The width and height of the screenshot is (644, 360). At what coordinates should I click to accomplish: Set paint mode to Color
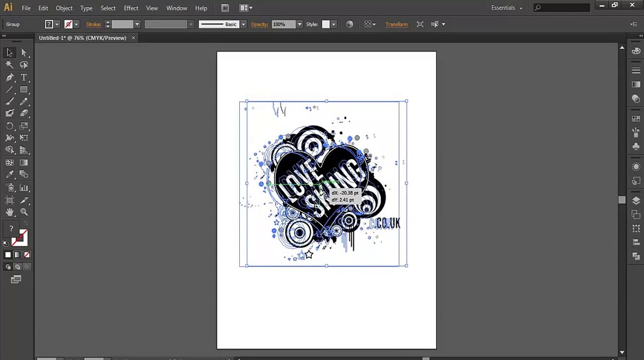(x=8, y=255)
